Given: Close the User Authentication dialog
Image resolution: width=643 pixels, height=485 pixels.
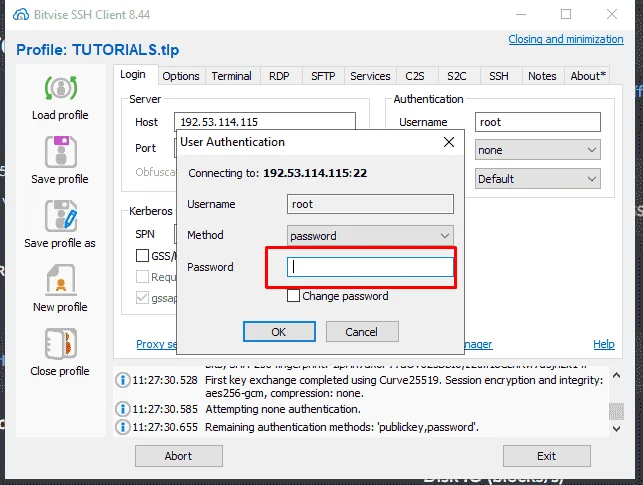Looking at the screenshot, I should point(449,142).
